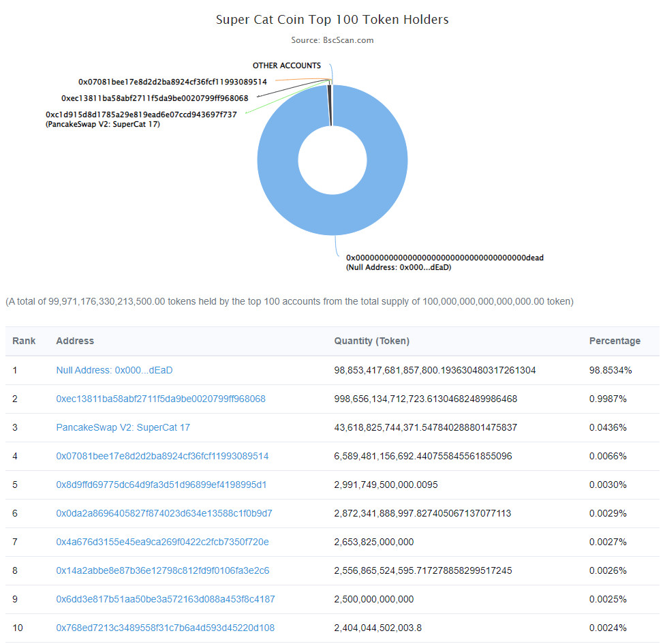Click the Percentage column header
Screen dimensions: 665x644
click(615, 341)
